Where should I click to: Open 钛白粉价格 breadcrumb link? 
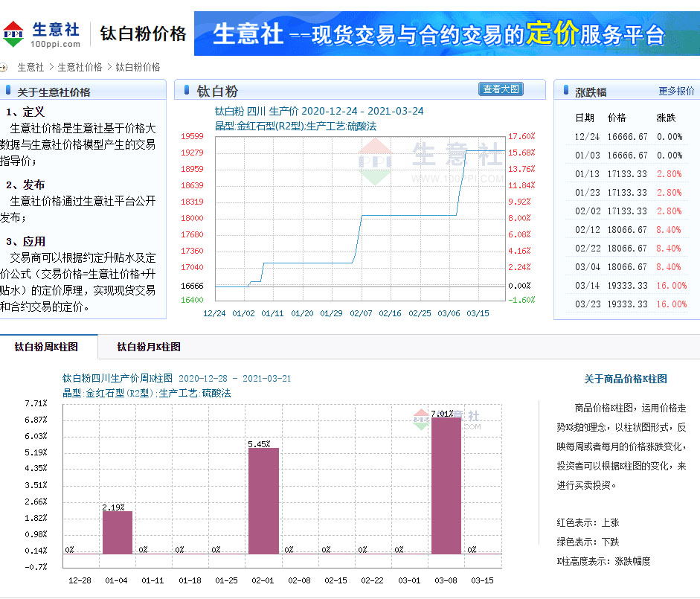pos(138,68)
